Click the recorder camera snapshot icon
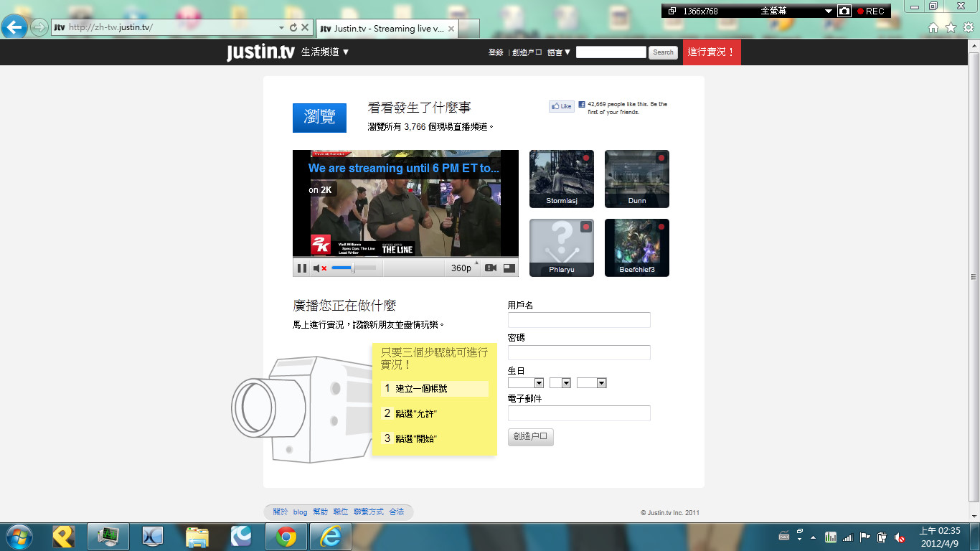This screenshot has width=980, height=551. click(845, 11)
